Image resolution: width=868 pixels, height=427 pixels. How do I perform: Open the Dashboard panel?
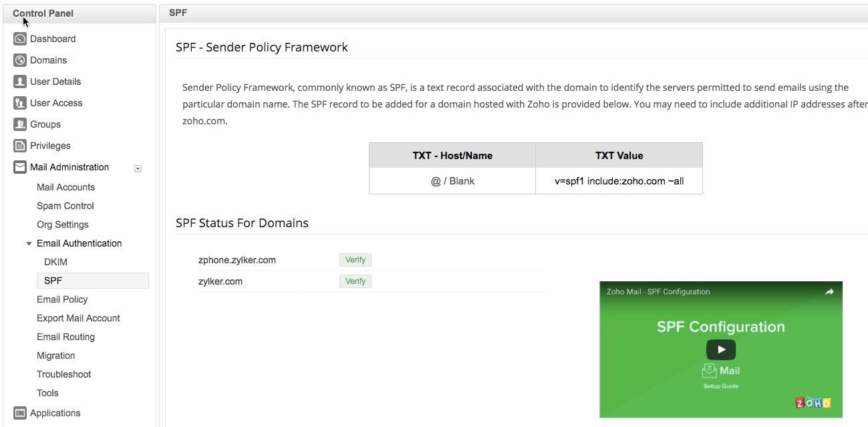(x=20, y=39)
